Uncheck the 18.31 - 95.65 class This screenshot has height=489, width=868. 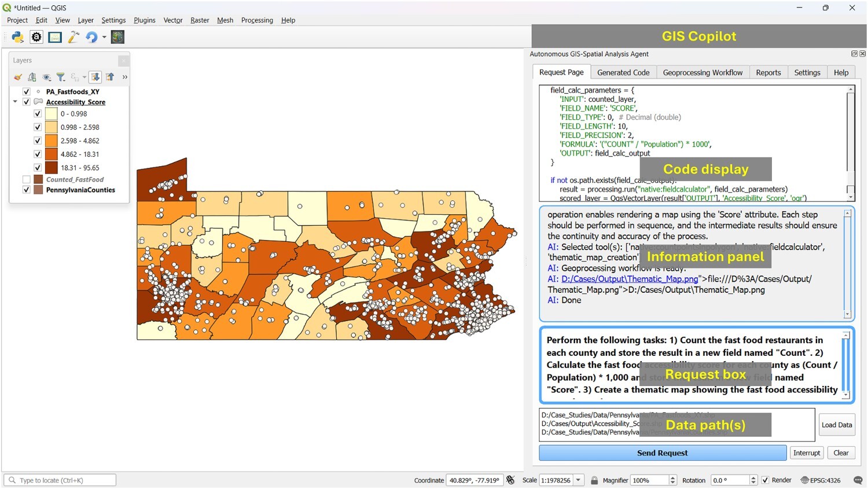38,168
